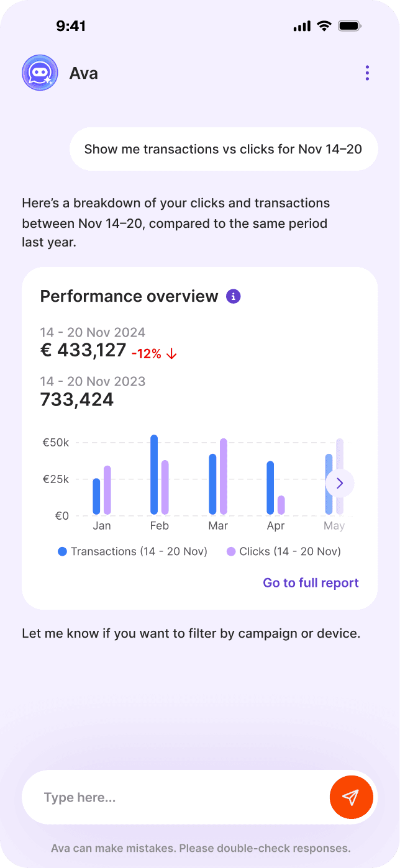Open the Ava assistant avatar

click(x=40, y=73)
